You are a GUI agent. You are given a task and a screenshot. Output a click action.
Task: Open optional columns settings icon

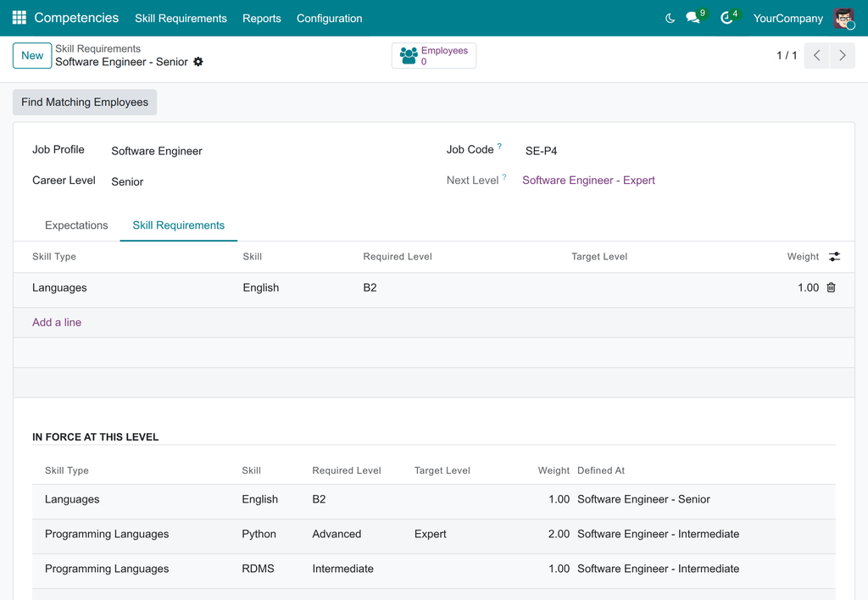834,256
